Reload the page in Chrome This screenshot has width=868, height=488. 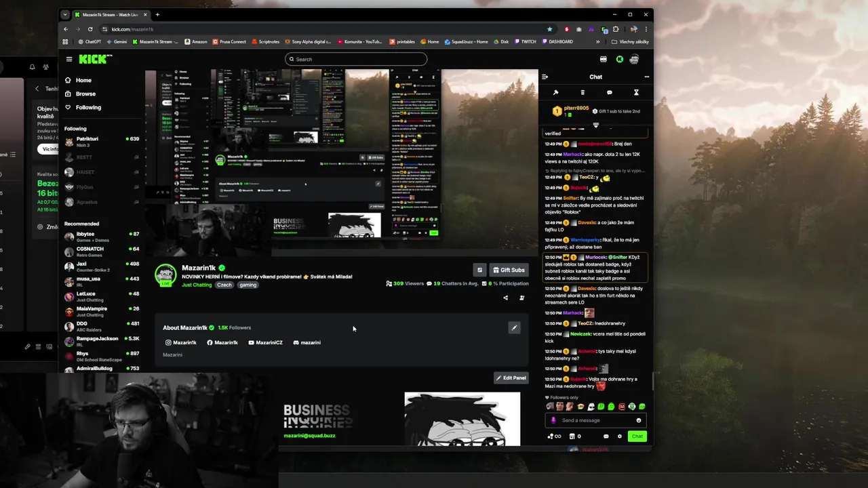click(92, 29)
